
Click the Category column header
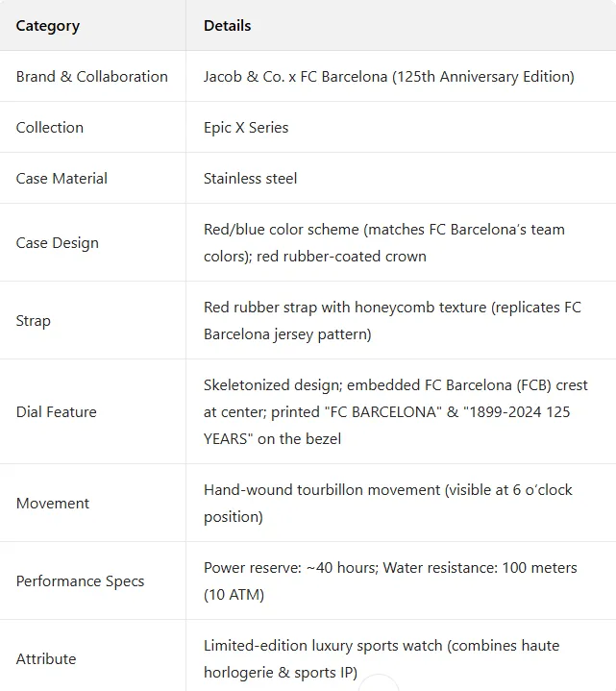48,26
